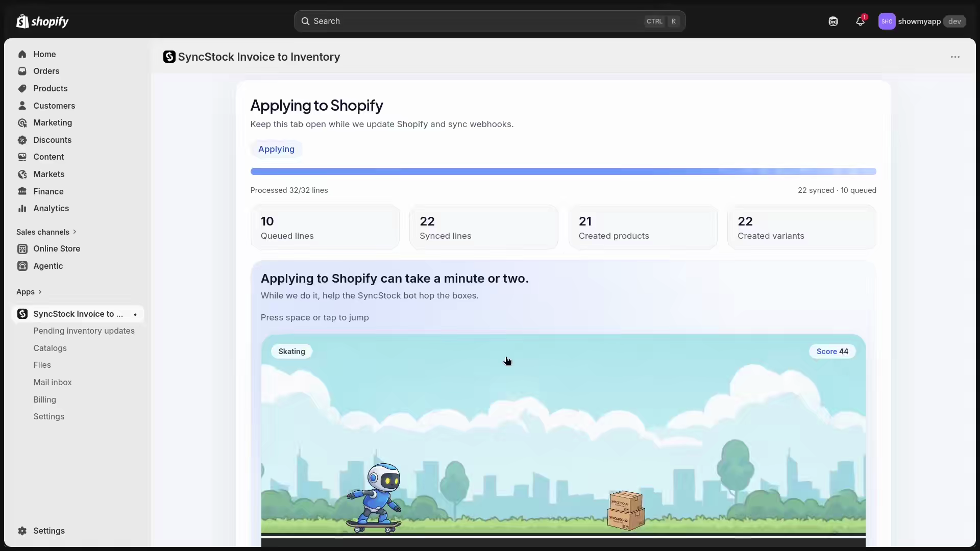Open Content section
This screenshot has width=980, height=551.
[48, 157]
